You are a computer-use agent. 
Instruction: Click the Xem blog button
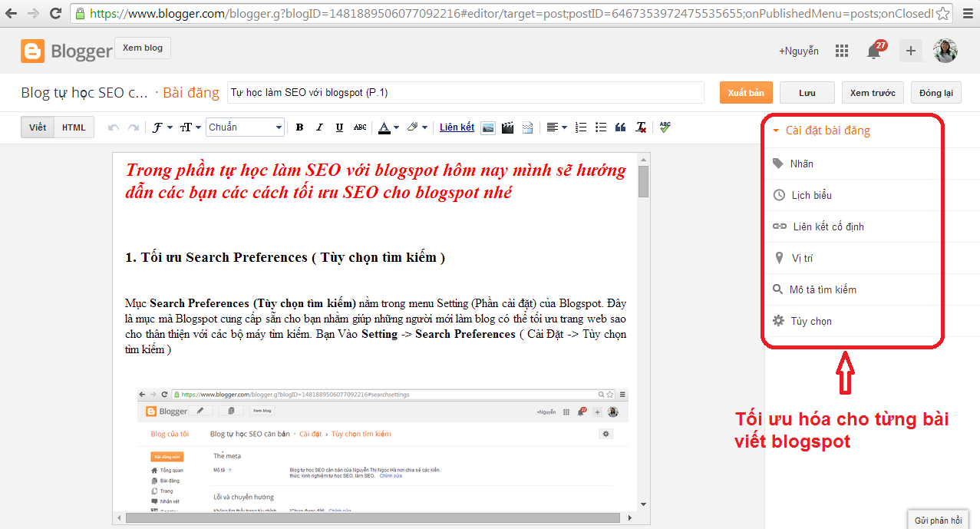coord(143,48)
